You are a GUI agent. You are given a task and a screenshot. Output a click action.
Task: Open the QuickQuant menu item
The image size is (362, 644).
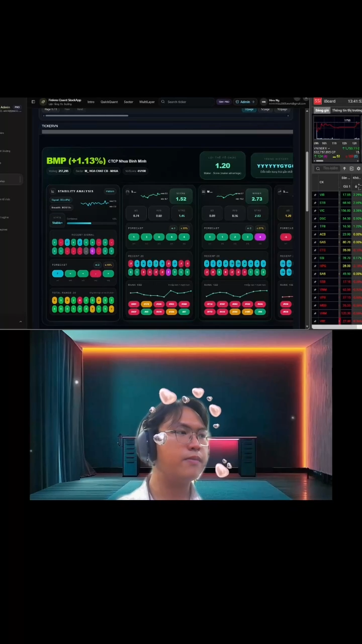(x=109, y=102)
